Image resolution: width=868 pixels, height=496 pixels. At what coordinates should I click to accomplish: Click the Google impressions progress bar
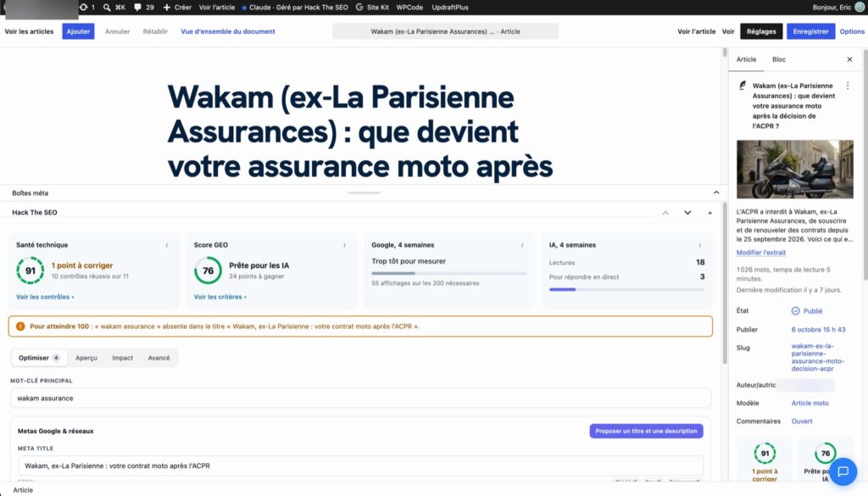(449, 274)
